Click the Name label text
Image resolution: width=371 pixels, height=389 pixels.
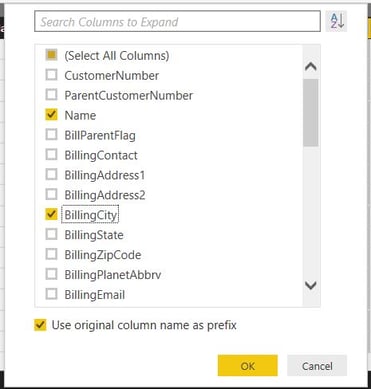80,115
